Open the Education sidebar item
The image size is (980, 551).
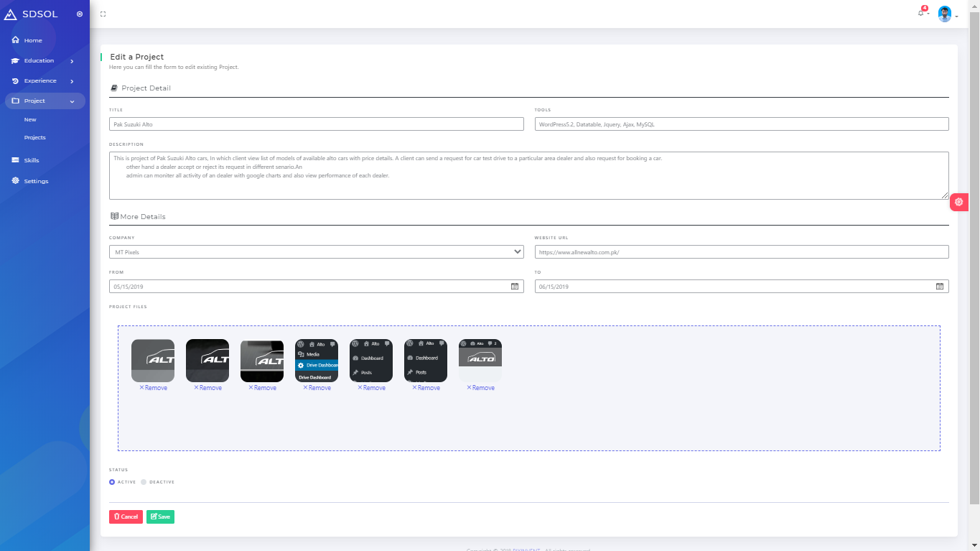[39, 61]
